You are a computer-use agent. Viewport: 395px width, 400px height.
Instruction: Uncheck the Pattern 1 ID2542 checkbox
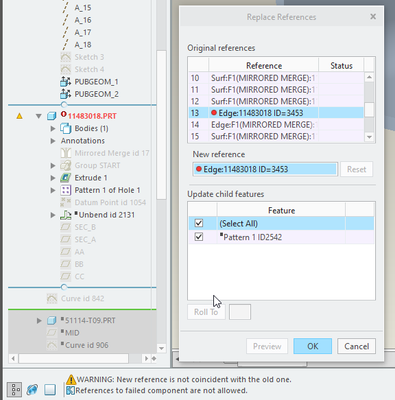coord(199,237)
